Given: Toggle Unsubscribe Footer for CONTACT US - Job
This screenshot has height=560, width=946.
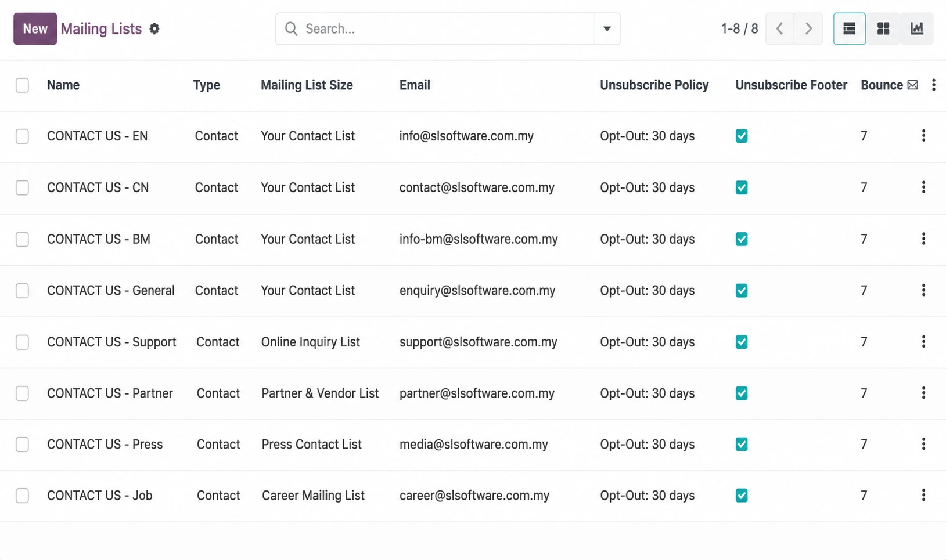Looking at the screenshot, I should coord(742,495).
